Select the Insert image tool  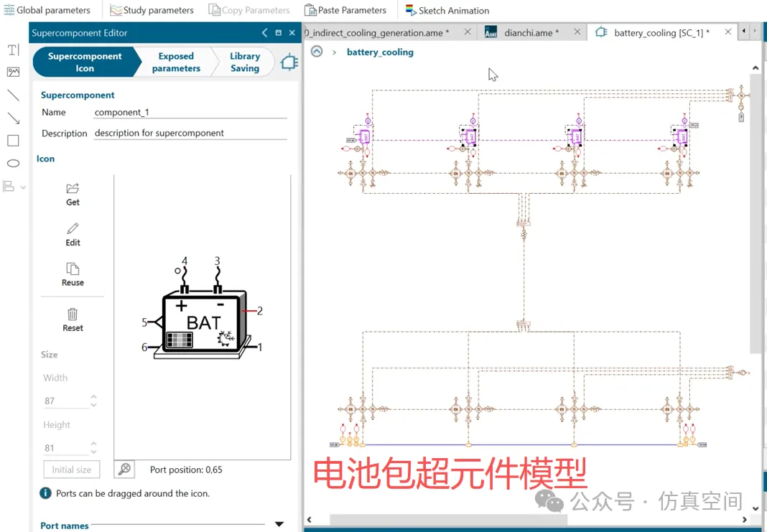pyautogui.click(x=13, y=73)
